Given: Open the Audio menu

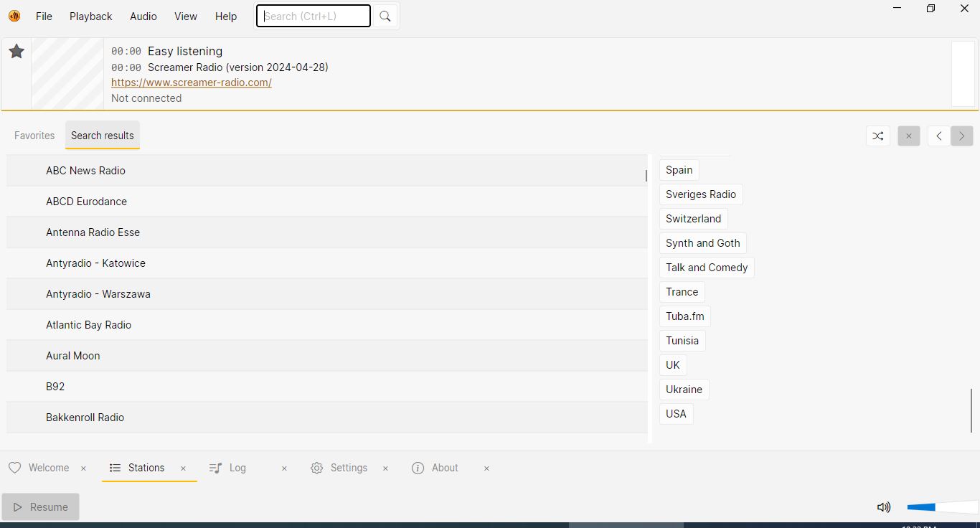Looking at the screenshot, I should [x=143, y=16].
